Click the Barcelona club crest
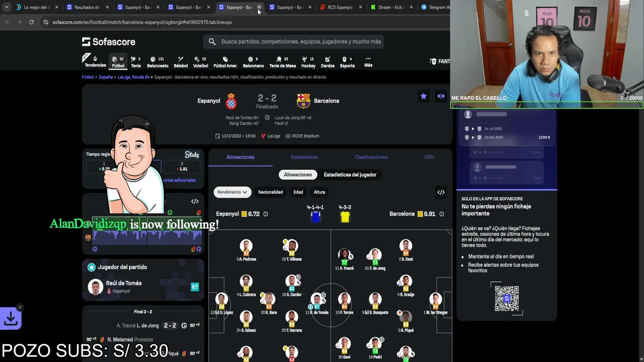This screenshot has height=362, width=644. tap(303, 101)
